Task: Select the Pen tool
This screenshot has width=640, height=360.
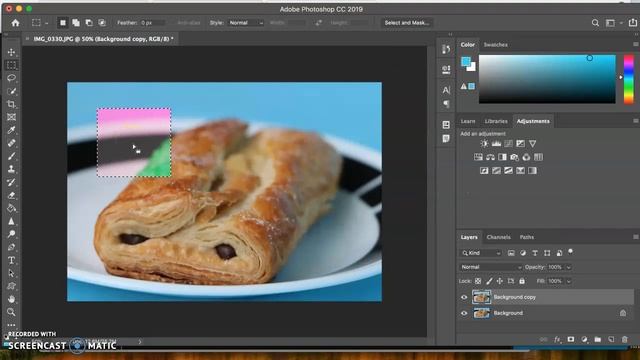Action: [x=11, y=247]
